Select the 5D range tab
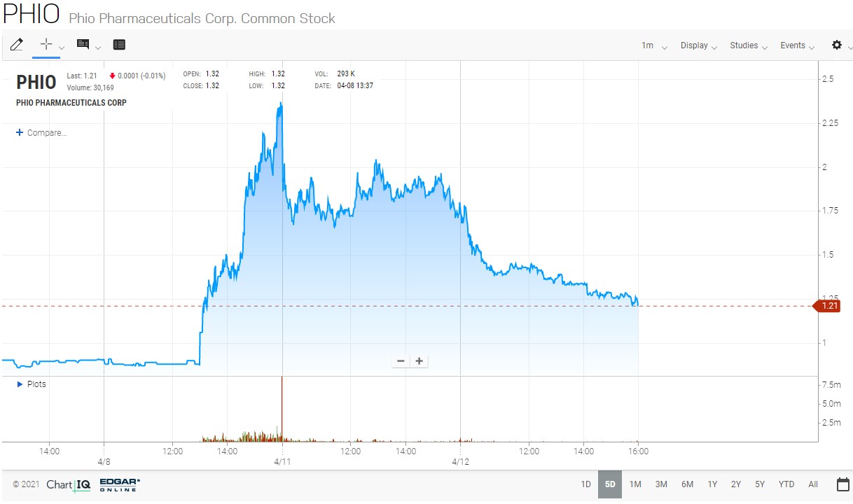Screen dimensions: 853x504 610,484
